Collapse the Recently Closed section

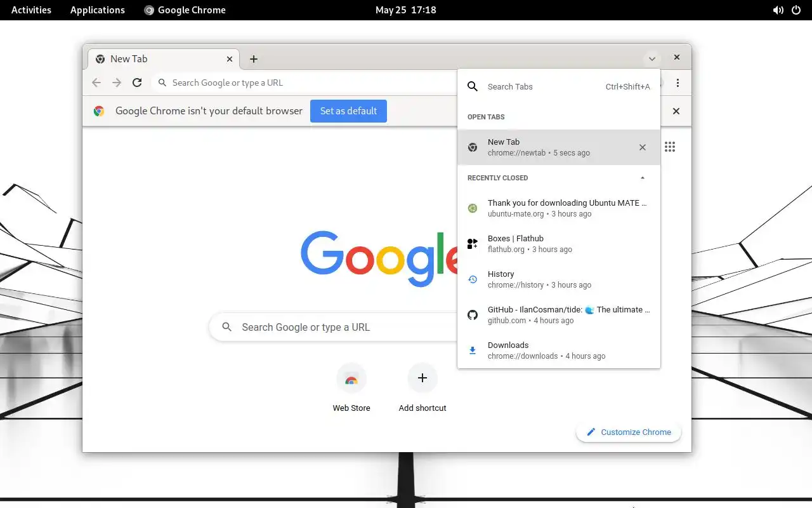(x=643, y=178)
